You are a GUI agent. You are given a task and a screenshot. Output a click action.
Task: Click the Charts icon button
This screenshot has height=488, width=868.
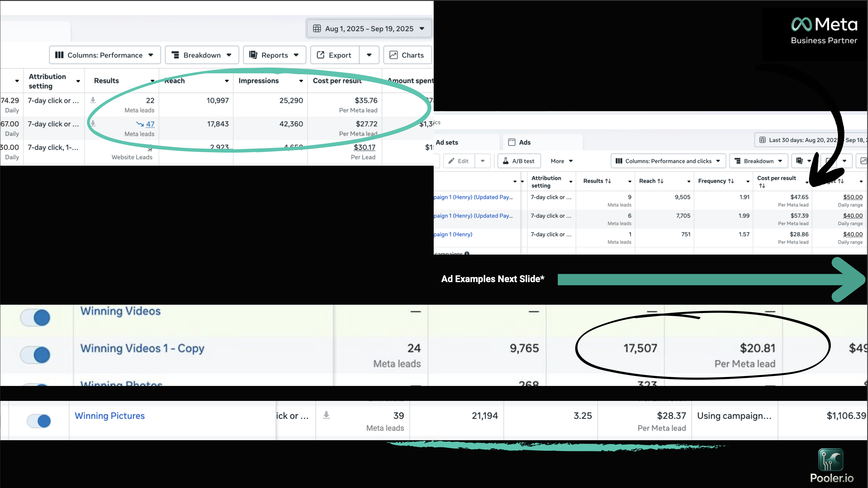click(x=407, y=55)
